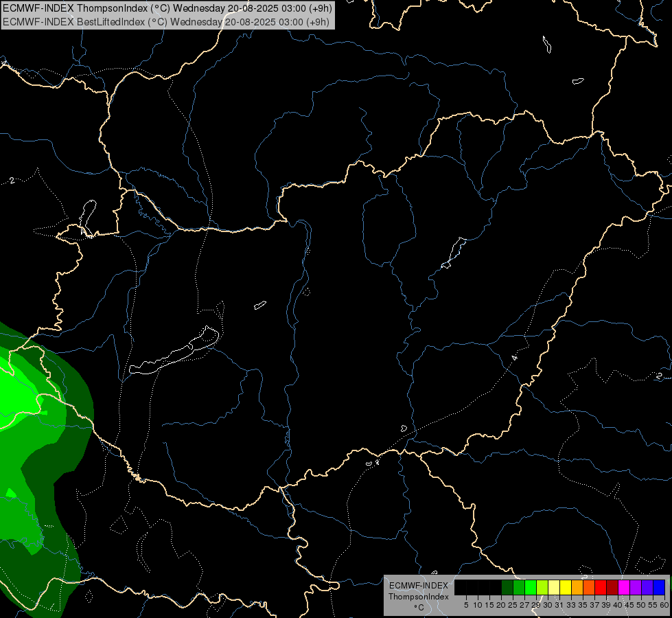Viewport: 672px width, 618px height.
Task: Click legend scale value '10'
Action: click(x=478, y=605)
